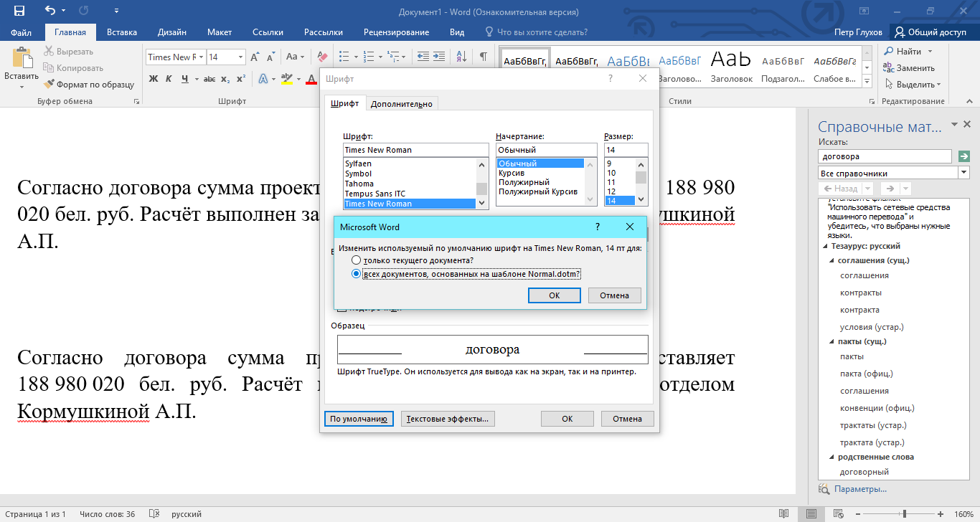Open the font name dropdown in the ribbon

(202, 57)
